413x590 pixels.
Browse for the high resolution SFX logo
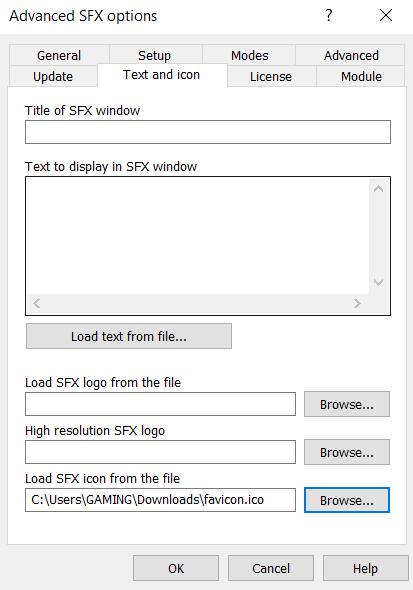point(347,452)
